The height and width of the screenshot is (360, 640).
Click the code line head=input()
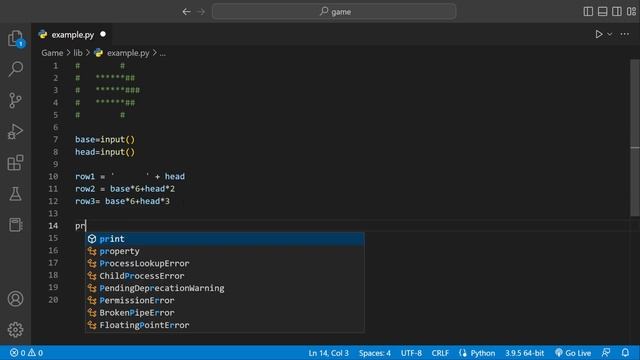pos(105,152)
